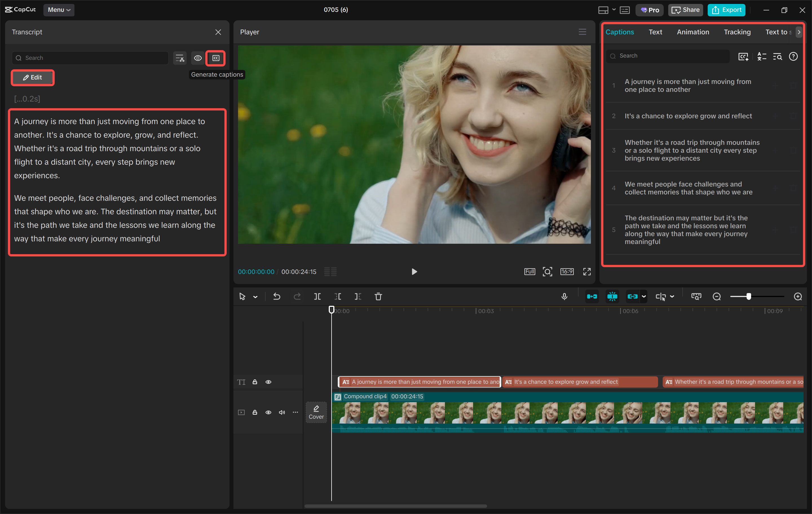The image size is (812, 514).
Task: Expand the selection tool dropdown arrow
Action: pos(255,297)
